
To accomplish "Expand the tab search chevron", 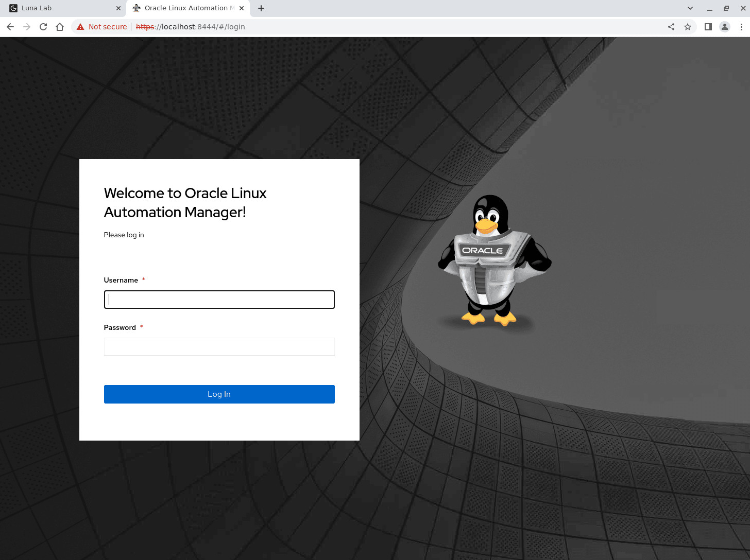I will click(690, 8).
